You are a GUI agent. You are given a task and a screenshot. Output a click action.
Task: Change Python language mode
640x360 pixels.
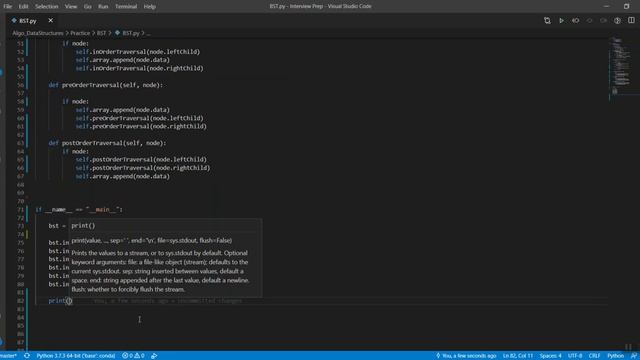click(x=616, y=356)
